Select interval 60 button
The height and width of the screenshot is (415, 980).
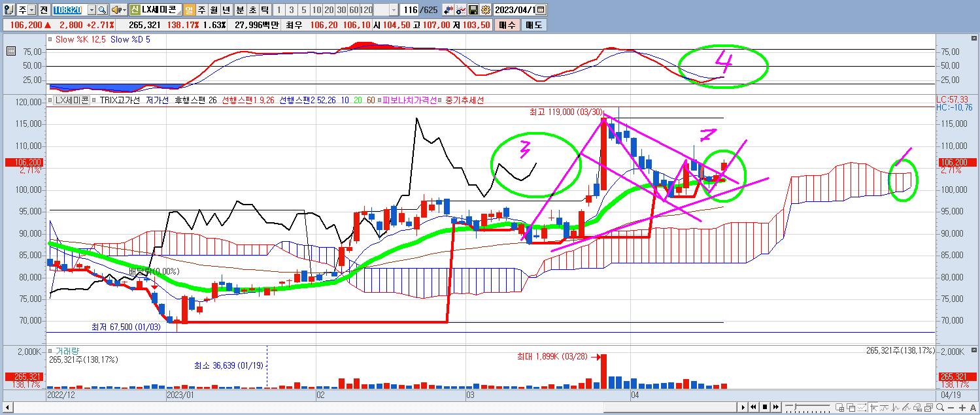(x=353, y=10)
